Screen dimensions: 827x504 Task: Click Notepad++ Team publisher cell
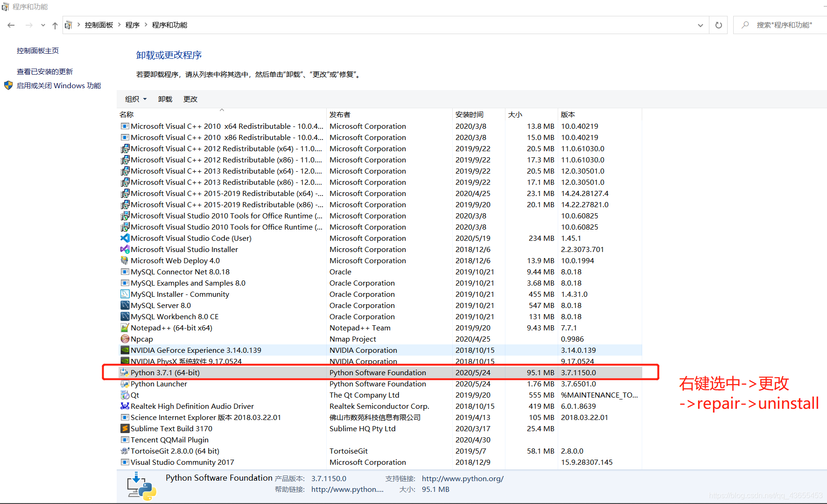(x=360, y=328)
